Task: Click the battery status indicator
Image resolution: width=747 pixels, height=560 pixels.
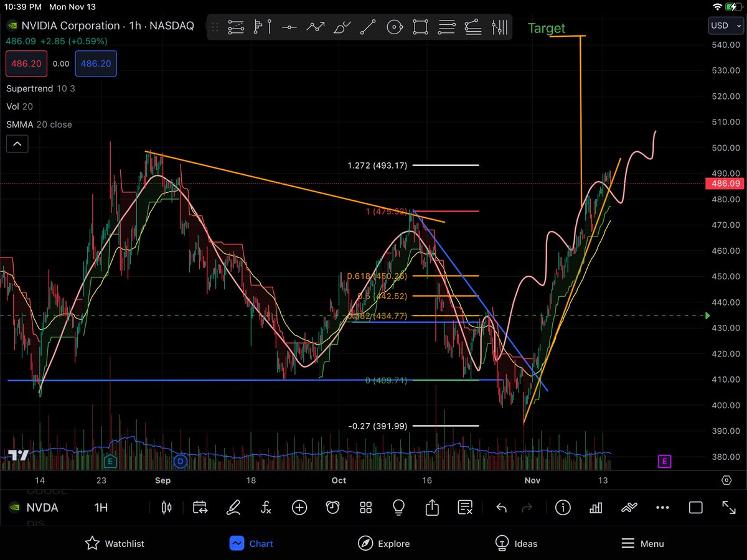Action: 734,7
